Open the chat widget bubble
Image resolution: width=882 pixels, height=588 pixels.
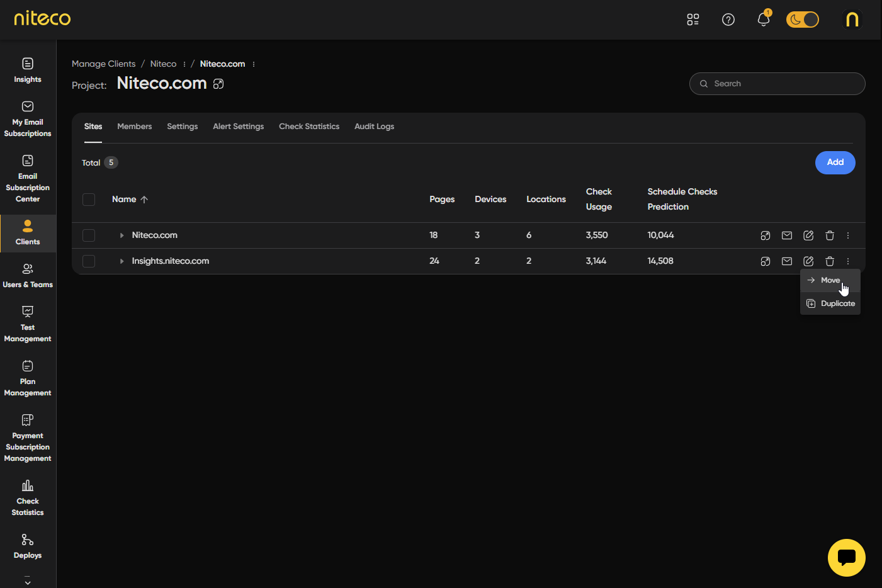pos(846,558)
